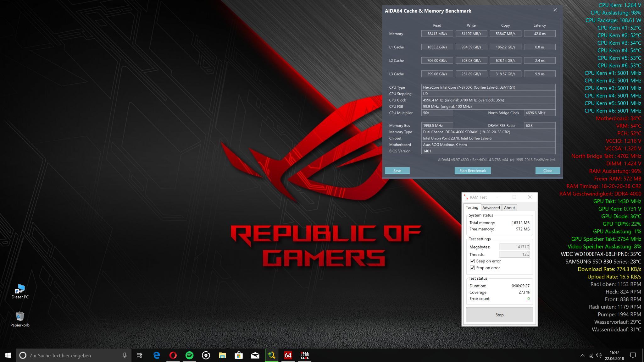This screenshot has height=362, width=644.
Task: Switch to RAM Test taskbar icon
Action: coord(304,355)
